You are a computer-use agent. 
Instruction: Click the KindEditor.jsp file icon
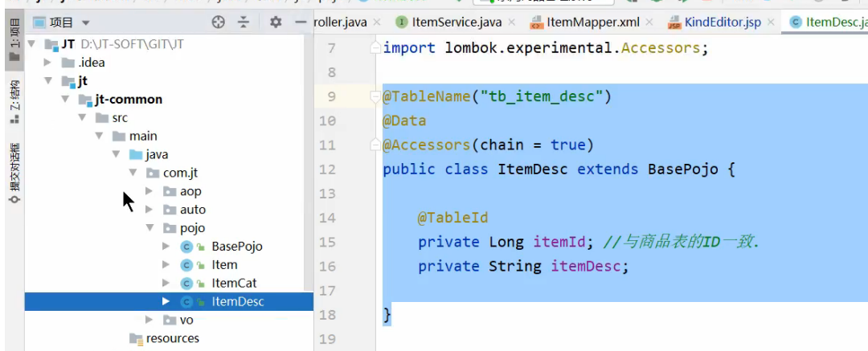[x=674, y=22]
